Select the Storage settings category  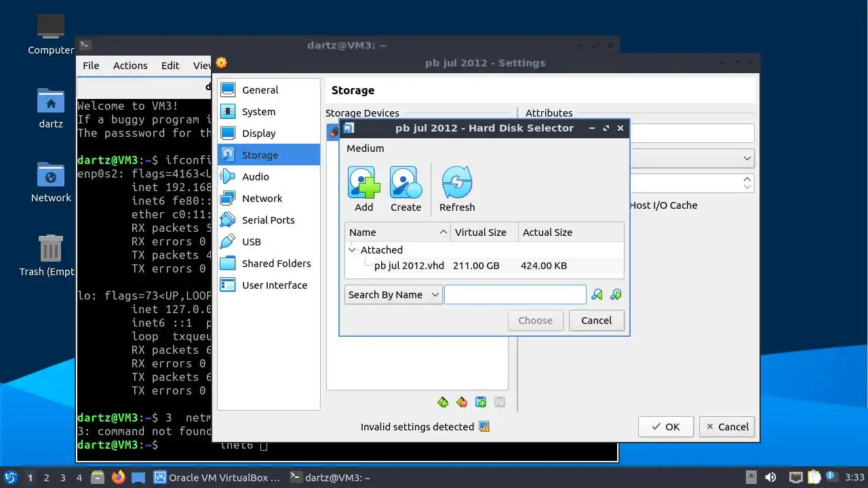[269, 155]
